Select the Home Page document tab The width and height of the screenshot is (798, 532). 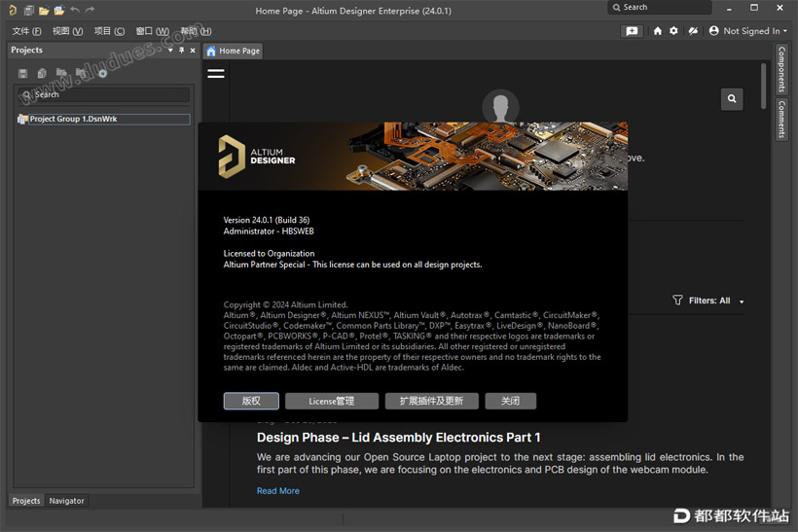coord(234,51)
